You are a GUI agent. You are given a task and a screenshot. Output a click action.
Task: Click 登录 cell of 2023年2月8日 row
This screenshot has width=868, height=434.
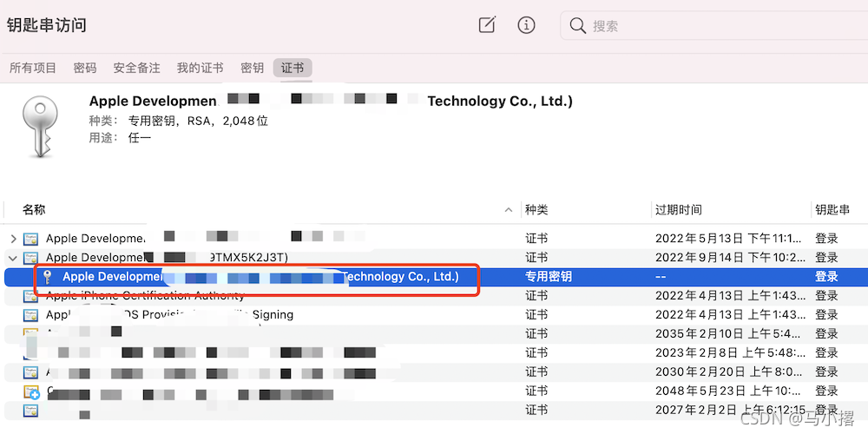[826, 352]
